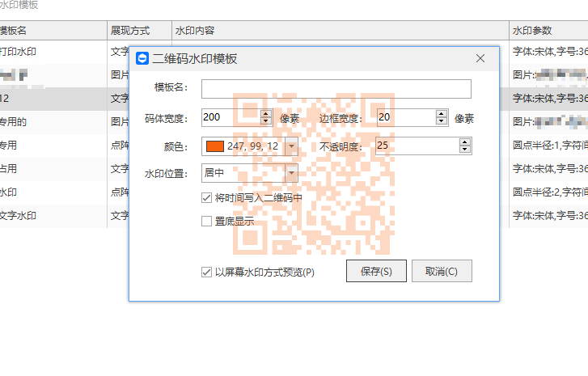Click the 保存(S) button
588x376 pixels.
[376, 271]
